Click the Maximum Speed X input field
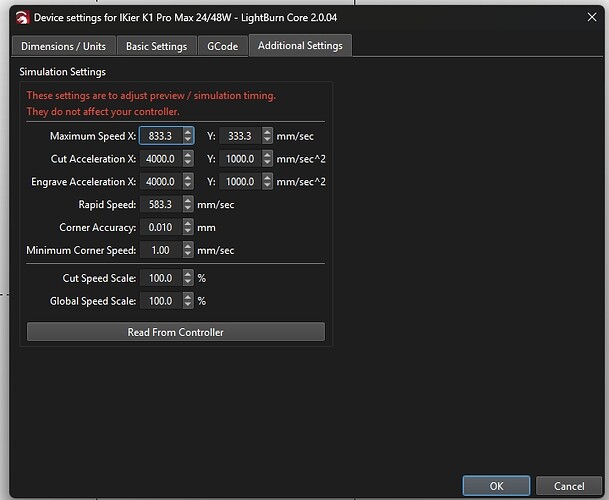 [x=161, y=136]
